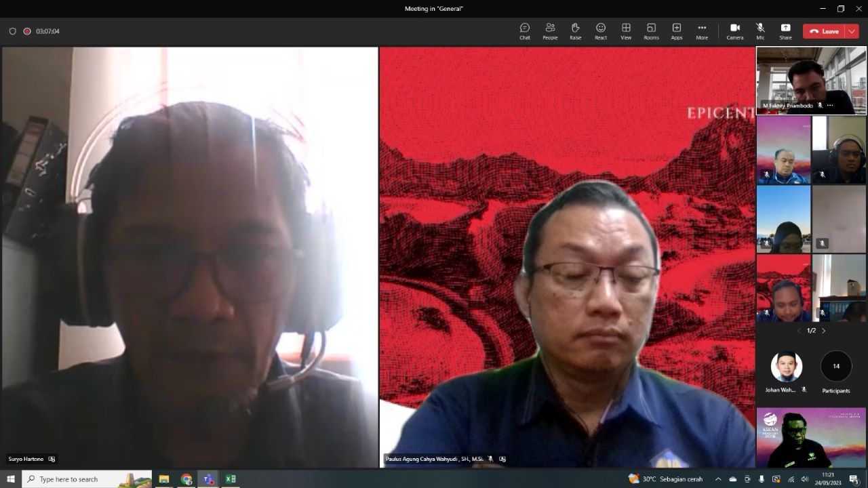Open More actions menu
Screen dimensions: 868x488
(702, 31)
